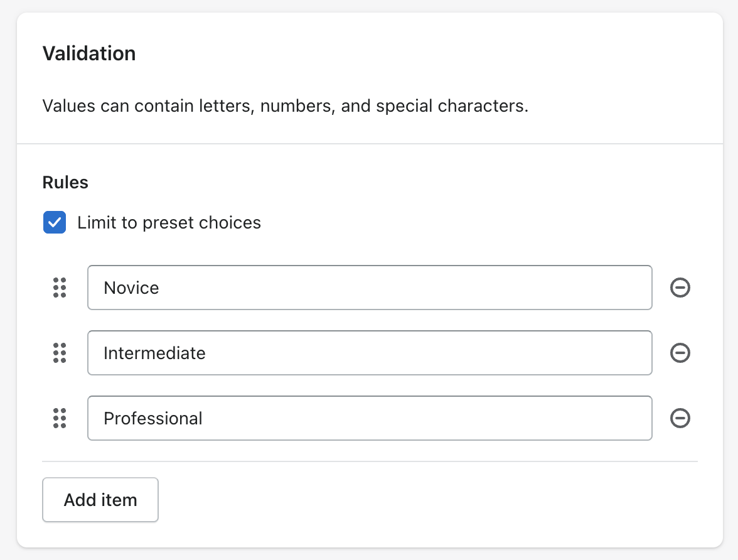This screenshot has width=738, height=560.
Task: Click the Rules subheading
Action: [x=65, y=183]
